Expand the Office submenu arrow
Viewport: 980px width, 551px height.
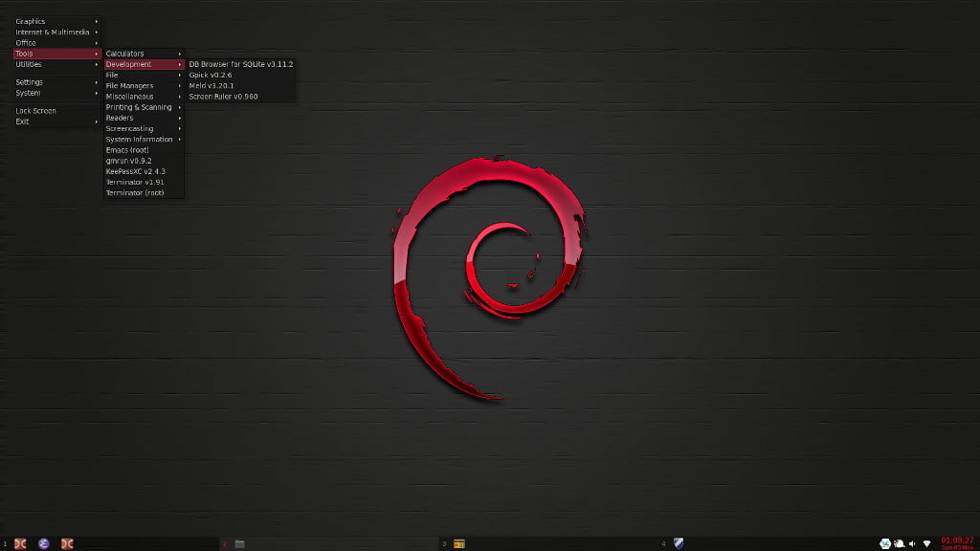pyautogui.click(x=97, y=42)
